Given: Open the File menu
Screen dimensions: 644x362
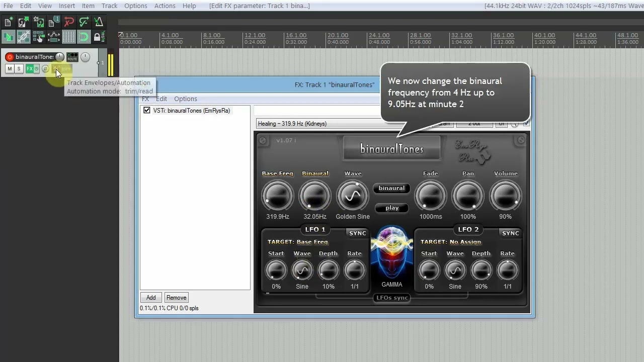Looking at the screenshot, I should click(8, 6).
